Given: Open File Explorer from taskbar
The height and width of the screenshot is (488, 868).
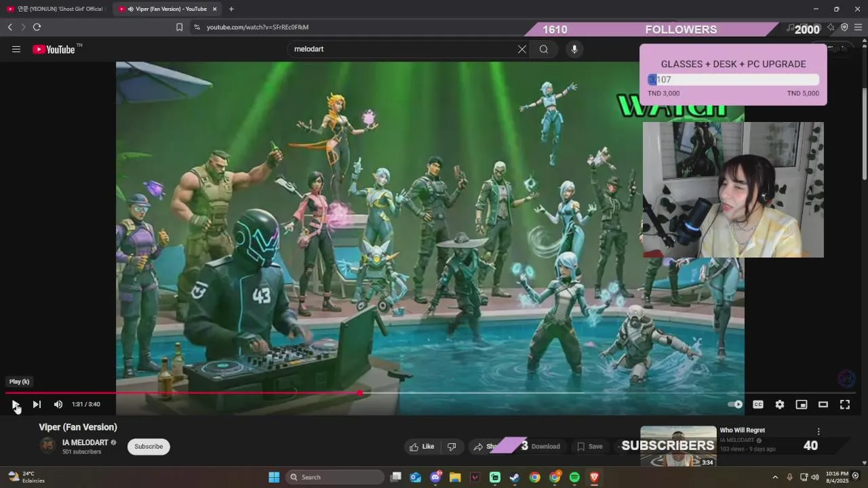Looking at the screenshot, I should (455, 477).
